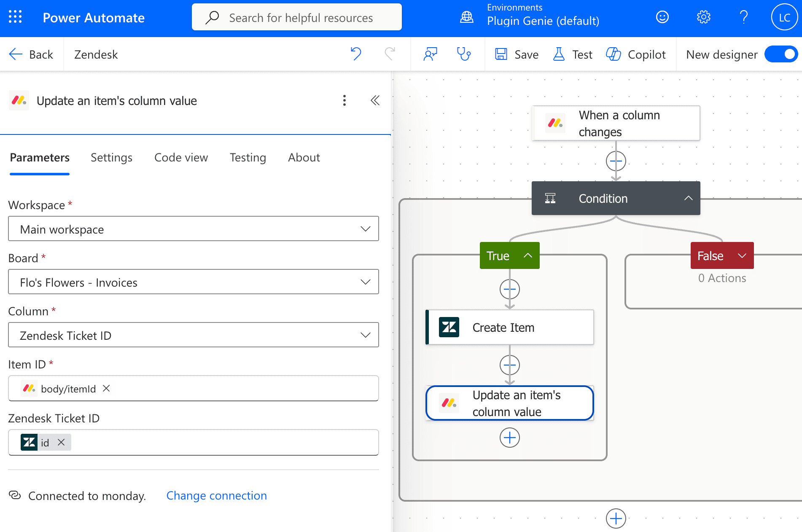Open the Flow checker stethoscope icon

coord(464,54)
